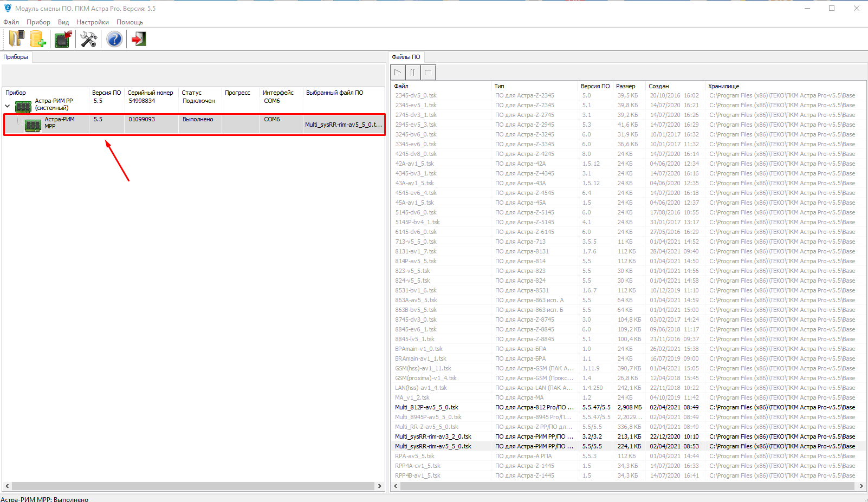Open settings via wrench and hammer icon

pos(88,39)
